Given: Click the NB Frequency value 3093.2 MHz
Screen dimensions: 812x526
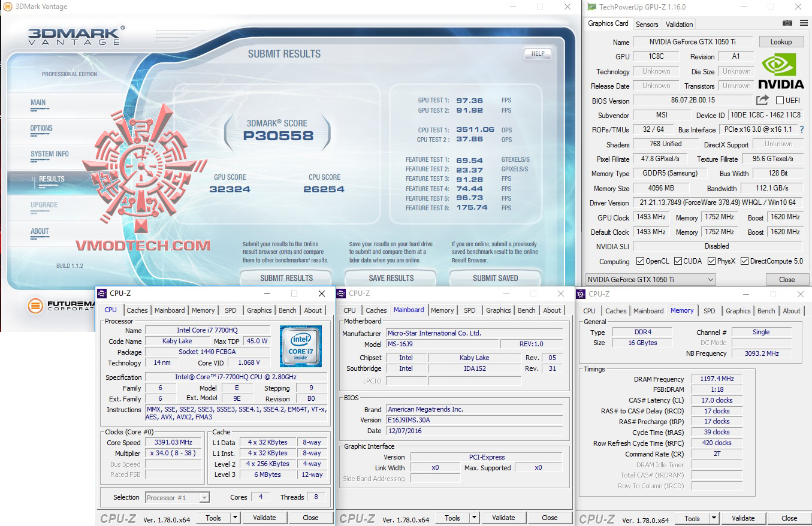Looking at the screenshot, I should pyautogui.click(x=762, y=353).
